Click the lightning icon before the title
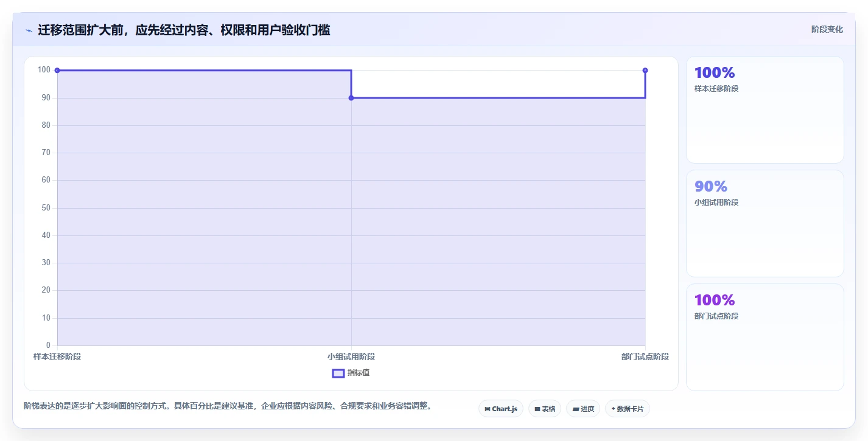This screenshot has width=868, height=441. (29, 30)
